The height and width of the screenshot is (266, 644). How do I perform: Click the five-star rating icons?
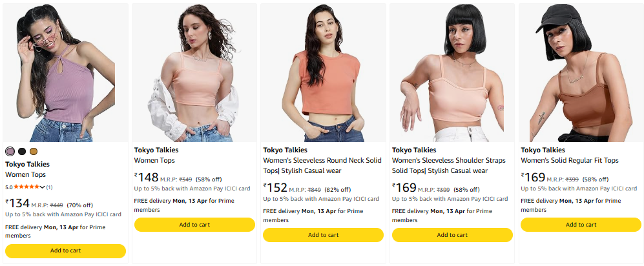[26, 187]
